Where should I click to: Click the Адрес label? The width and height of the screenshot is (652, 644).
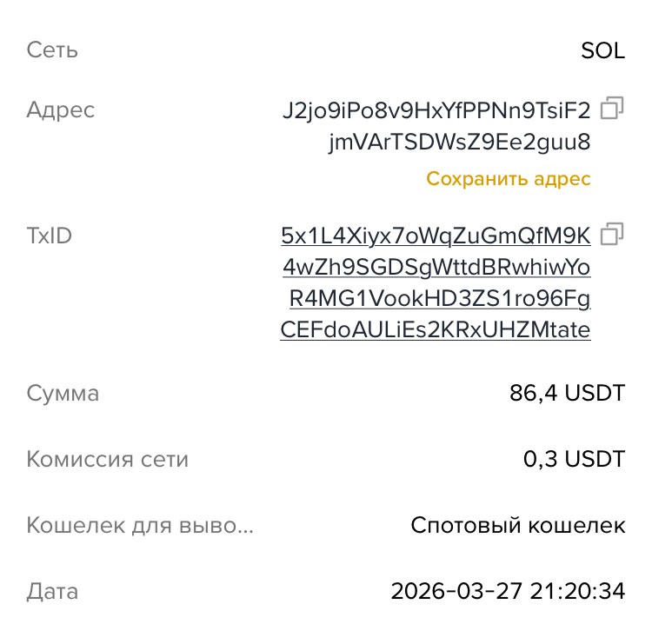(x=61, y=110)
